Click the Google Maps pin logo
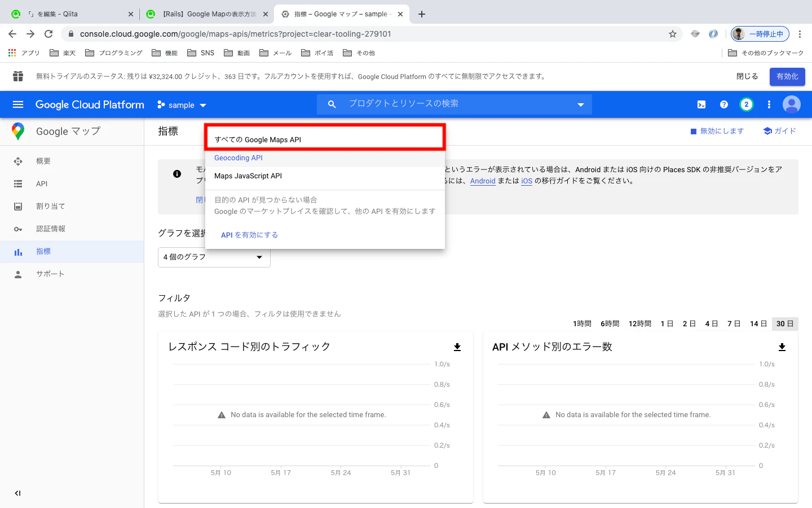Viewport: 812px width, 508px height. (x=18, y=132)
